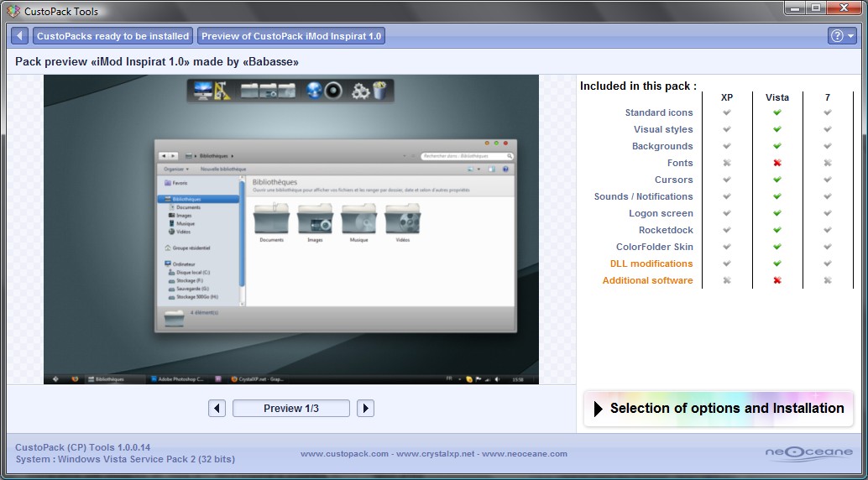Click 'System : Windows Vista Service Pack 2' text

125,459
